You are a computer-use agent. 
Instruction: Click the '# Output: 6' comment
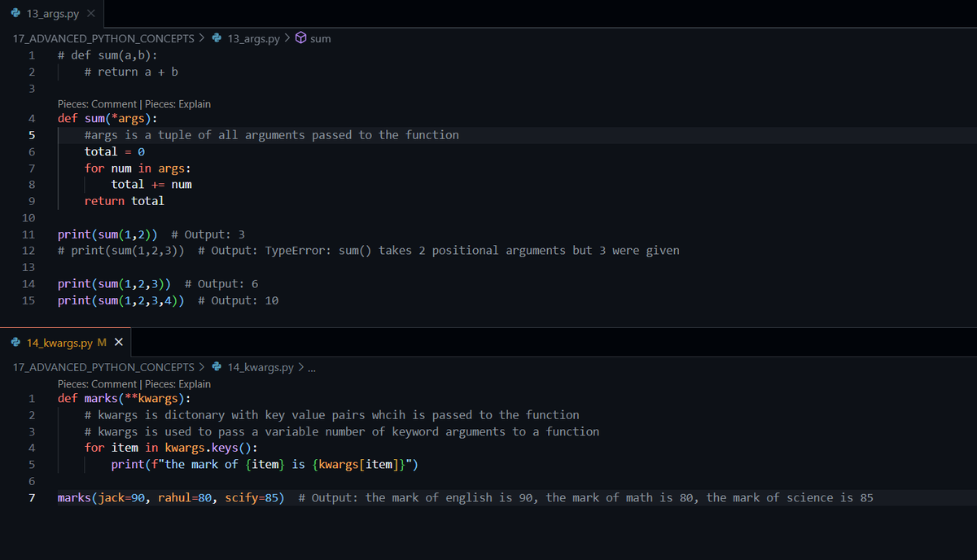[x=221, y=284]
